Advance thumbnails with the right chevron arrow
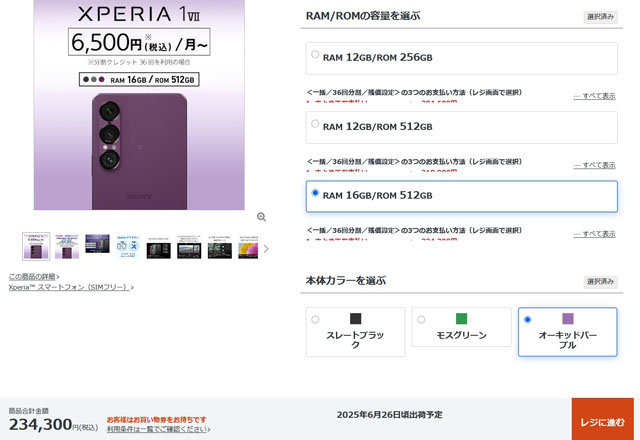This screenshot has width=640, height=440. pyautogui.click(x=266, y=249)
